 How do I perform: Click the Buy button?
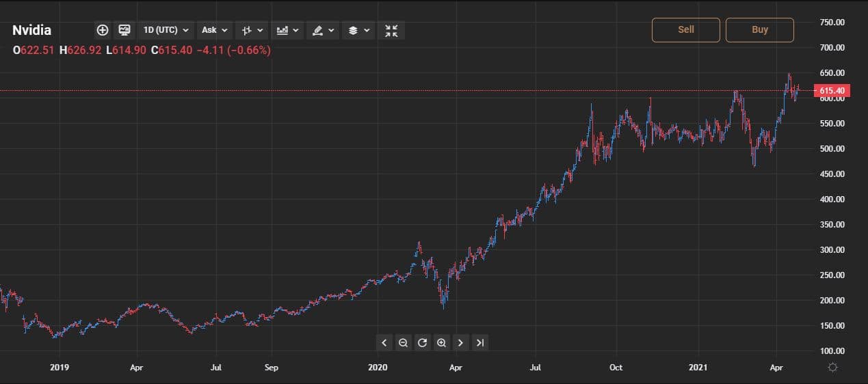tap(760, 30)
